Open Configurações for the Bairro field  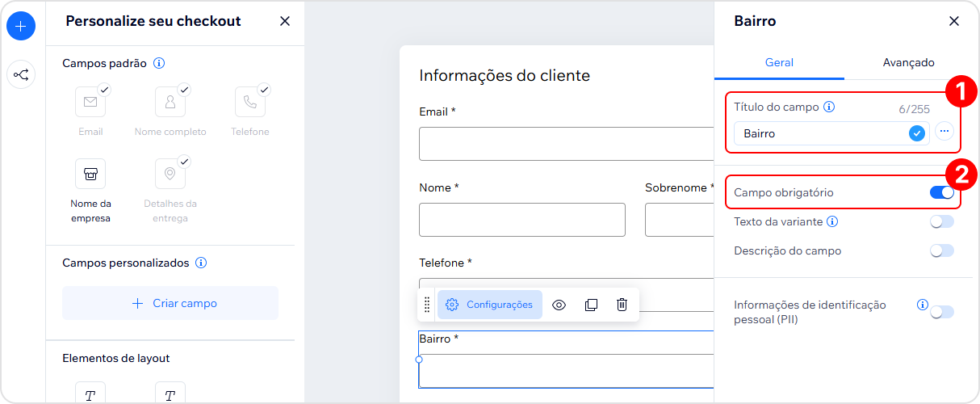[x=490, y=305]
